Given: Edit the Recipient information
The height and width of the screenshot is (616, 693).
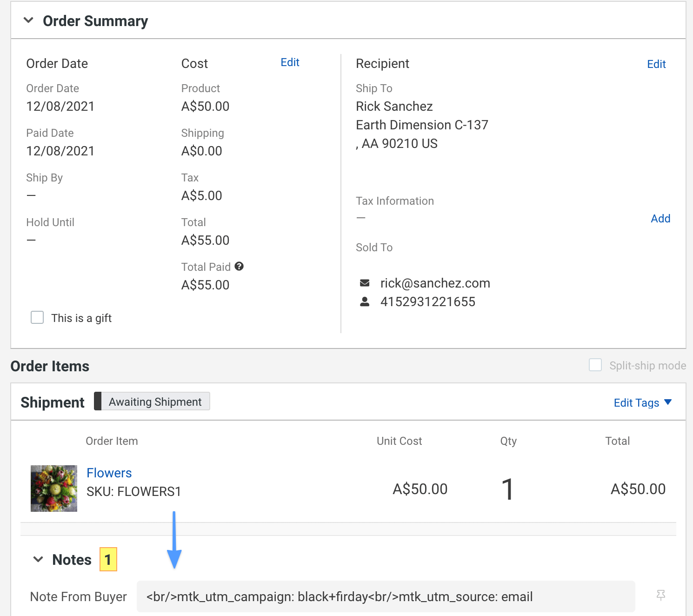Looking at the screenshot, I should click(x=656, y=64).
